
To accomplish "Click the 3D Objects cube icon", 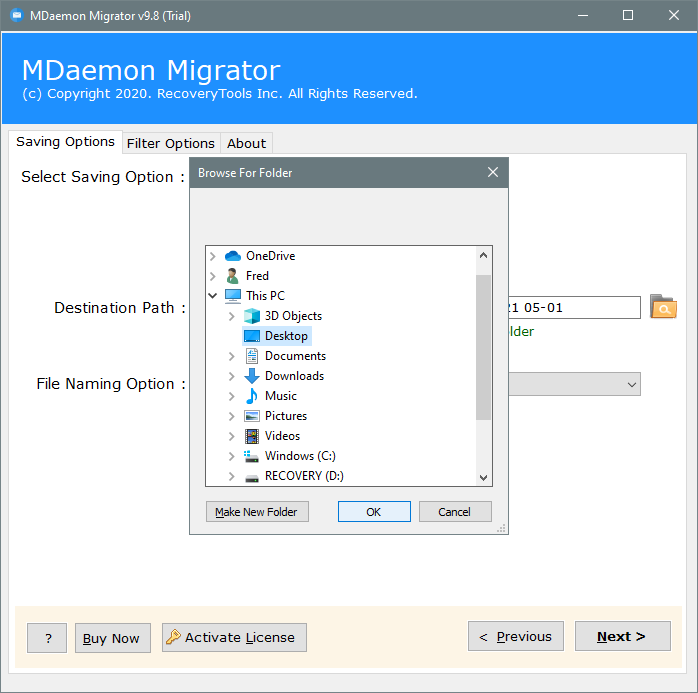I will click(x=252, y=316).
